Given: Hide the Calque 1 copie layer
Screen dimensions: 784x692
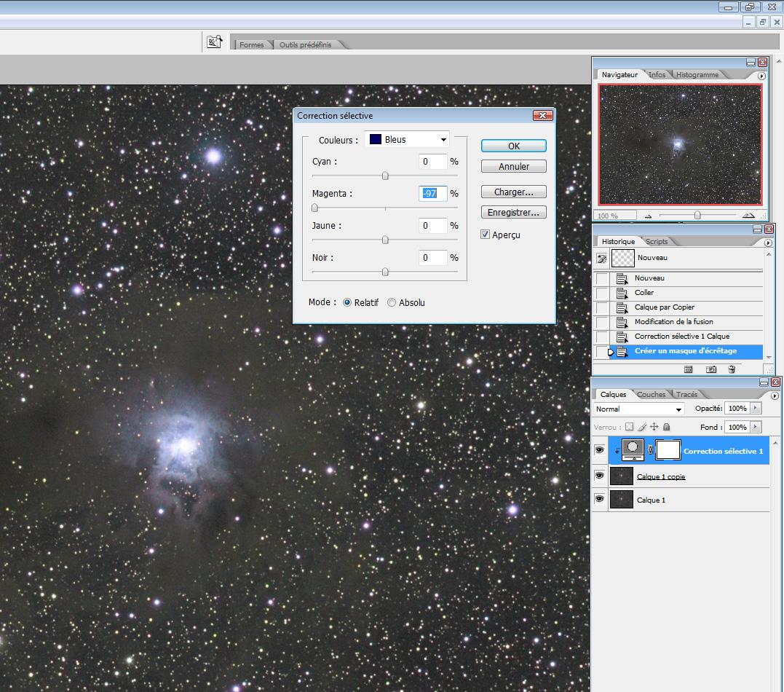Looking at the screenshot, I should coord(599,476).
